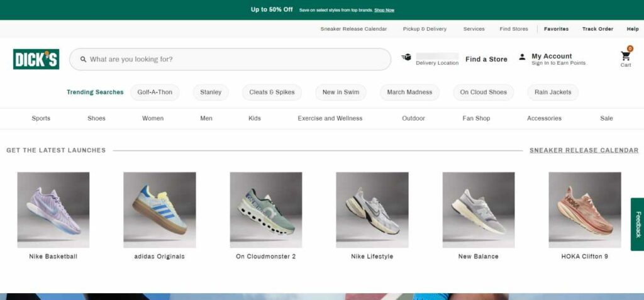The height and width of the screenshot is (300, 644).
Task: Select the Stanley trending search chip
Action: point(211,92)
